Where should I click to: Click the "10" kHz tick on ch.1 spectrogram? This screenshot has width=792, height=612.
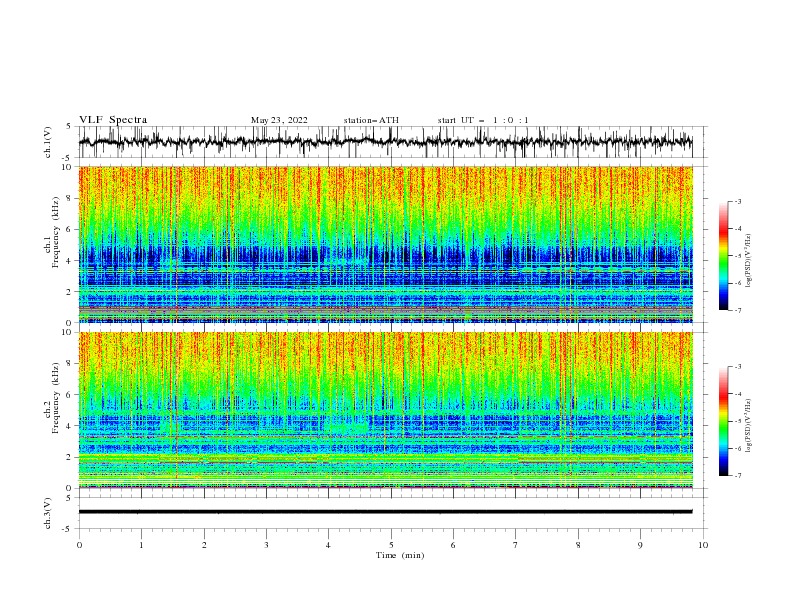tap(67, 167)
